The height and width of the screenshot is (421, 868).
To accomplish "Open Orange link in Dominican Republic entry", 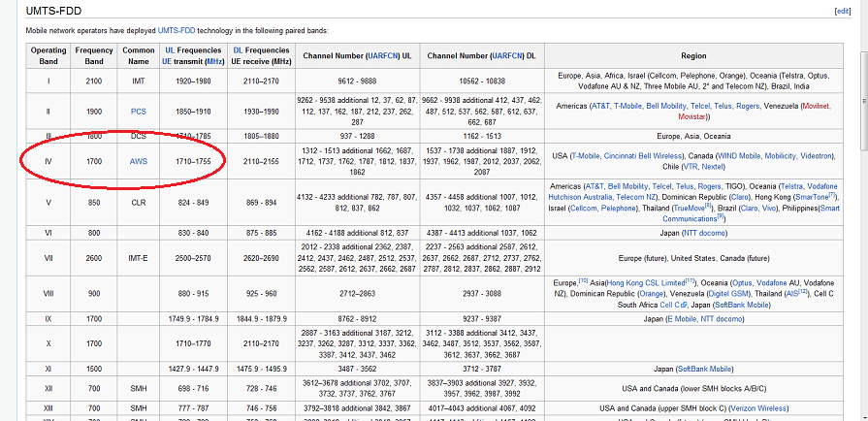I will [650, 294].
